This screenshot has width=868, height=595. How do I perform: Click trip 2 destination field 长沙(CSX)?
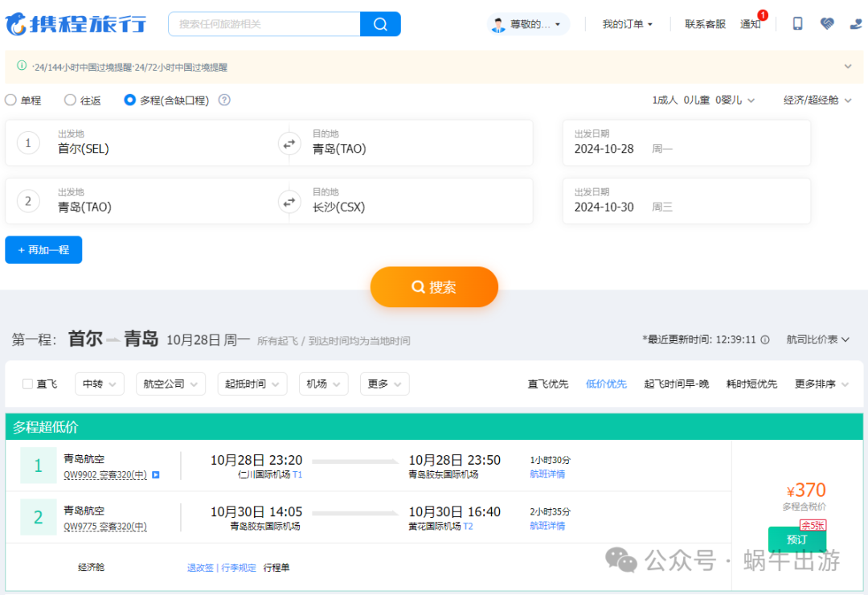(x=411, y=201)
